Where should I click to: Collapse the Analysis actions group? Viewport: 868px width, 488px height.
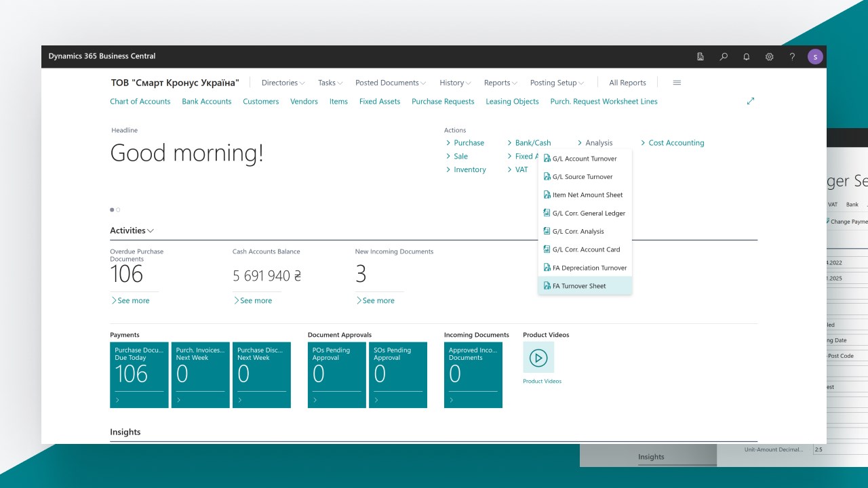(x=595, y=143)
